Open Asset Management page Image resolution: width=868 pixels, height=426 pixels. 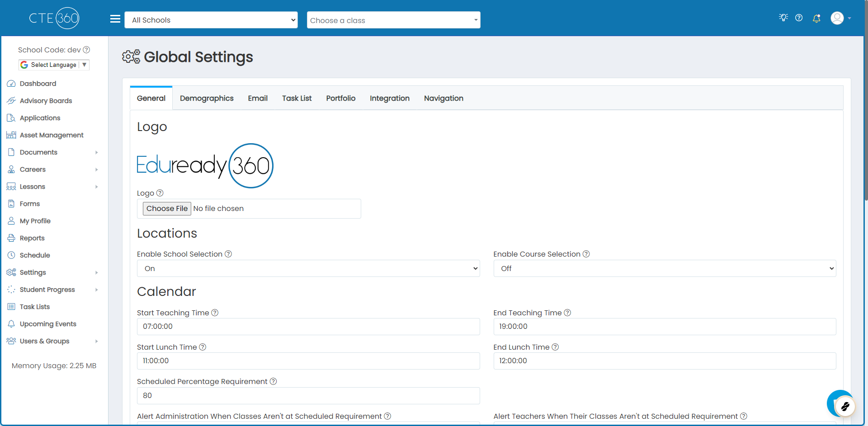click(52, 135)
